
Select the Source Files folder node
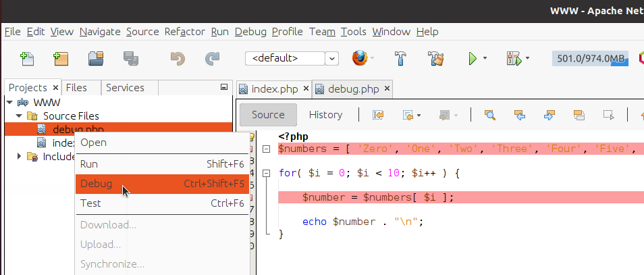coord(71,116)
